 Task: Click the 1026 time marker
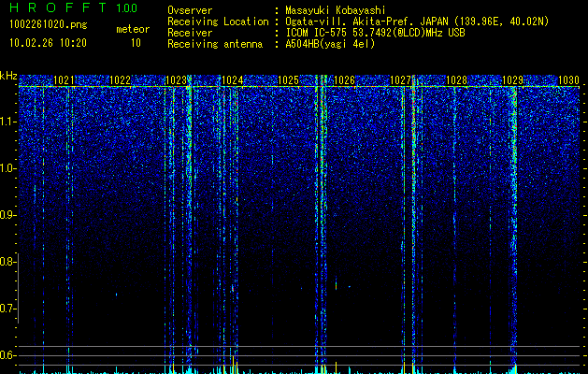344,79
